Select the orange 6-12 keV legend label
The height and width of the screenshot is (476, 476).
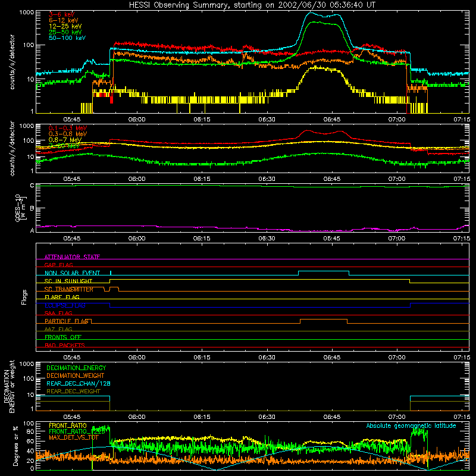[63, 20]
